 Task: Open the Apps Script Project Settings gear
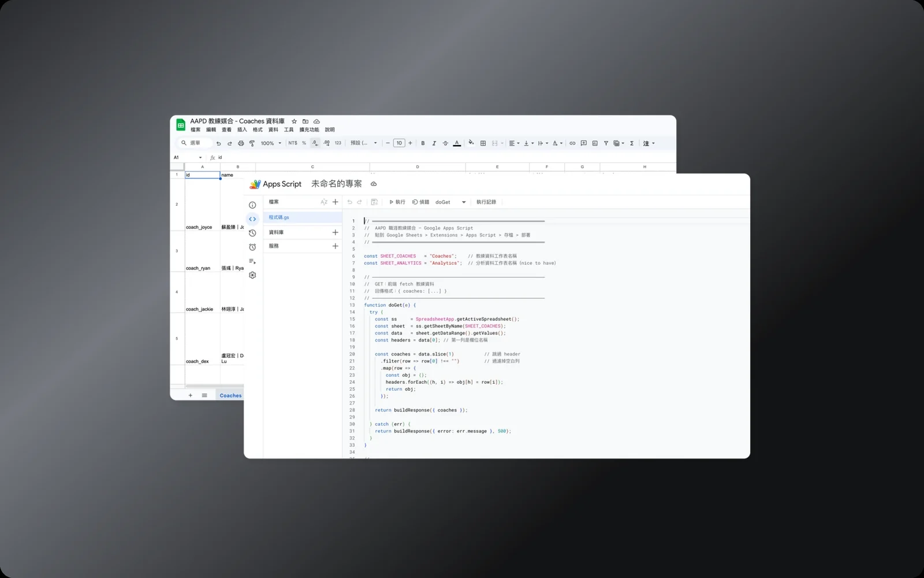pyautogui.click(x=252, y=275)
